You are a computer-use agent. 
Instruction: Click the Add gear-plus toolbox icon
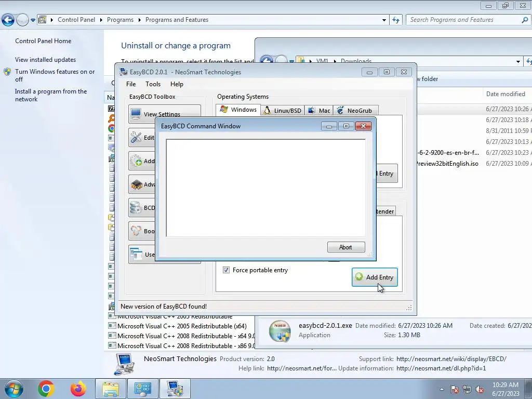click(136, 161)
